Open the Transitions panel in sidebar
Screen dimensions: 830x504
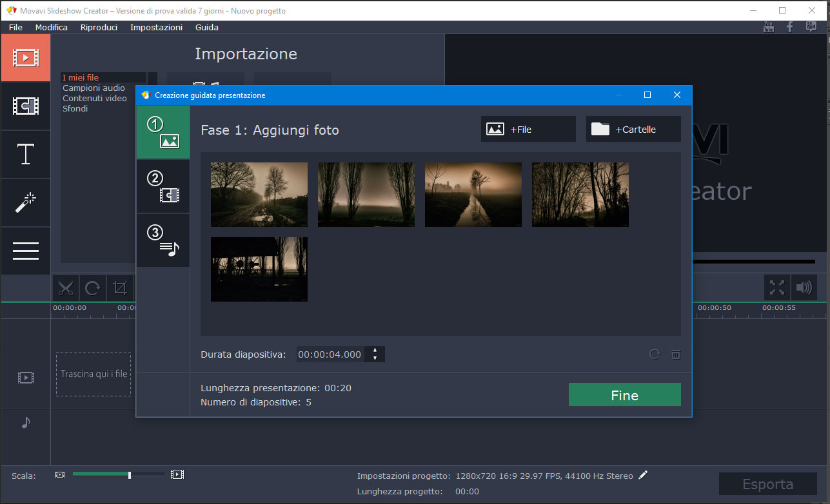point(26,106)
